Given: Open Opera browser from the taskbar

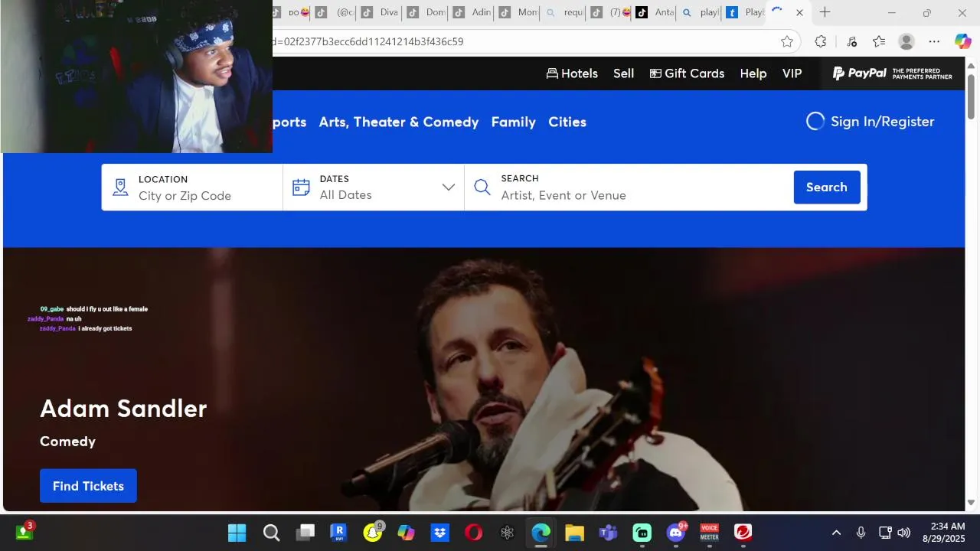Looking at the screenshot, I should pos(473,532).
